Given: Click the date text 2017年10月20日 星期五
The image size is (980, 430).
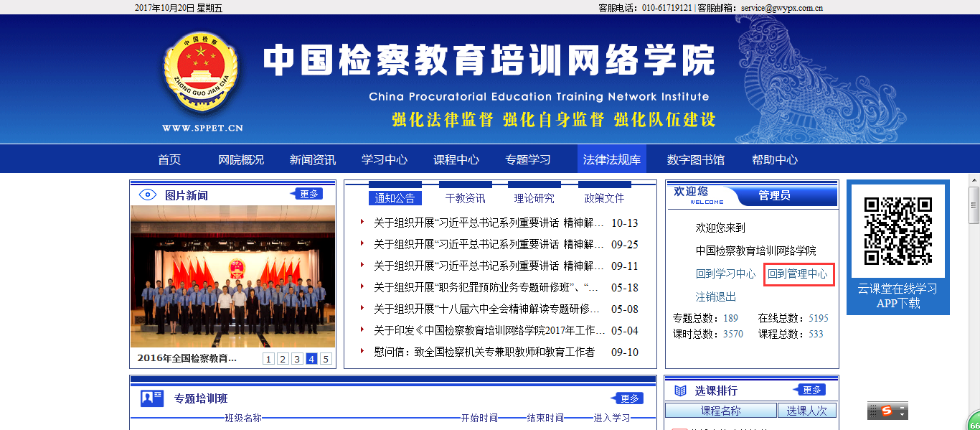Looking at the screenshot, I should click(179, 8).
